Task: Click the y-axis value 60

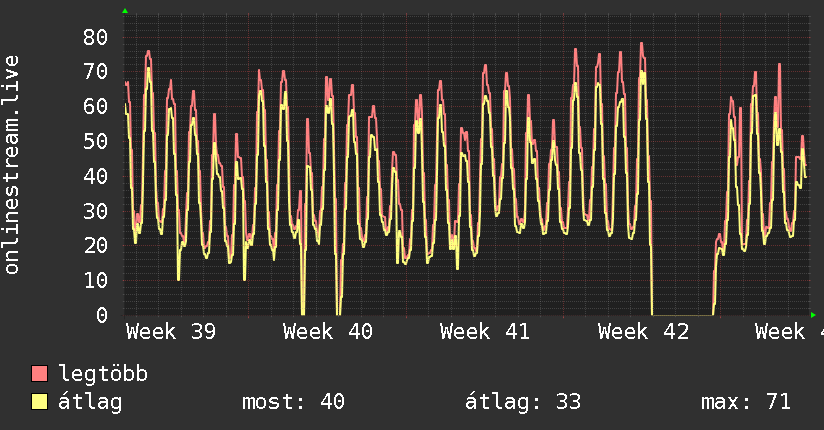Action: click(96, 107)
